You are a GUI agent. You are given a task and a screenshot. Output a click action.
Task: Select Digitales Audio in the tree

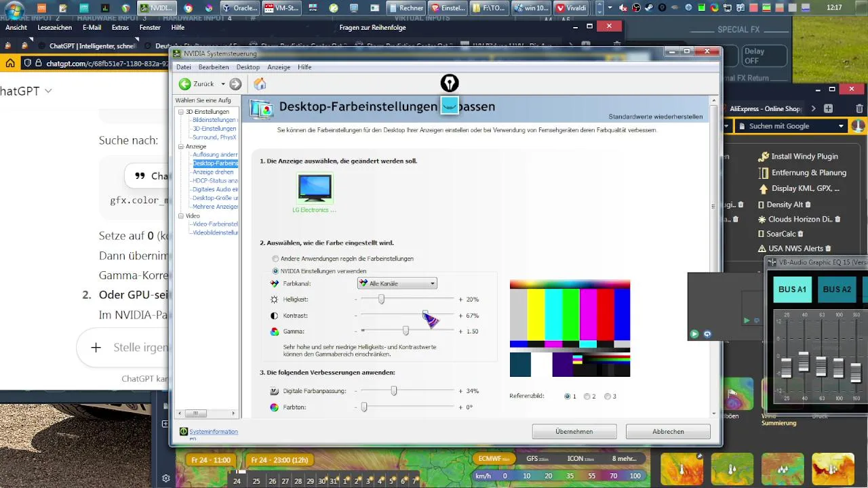click(x=215, y=190)
